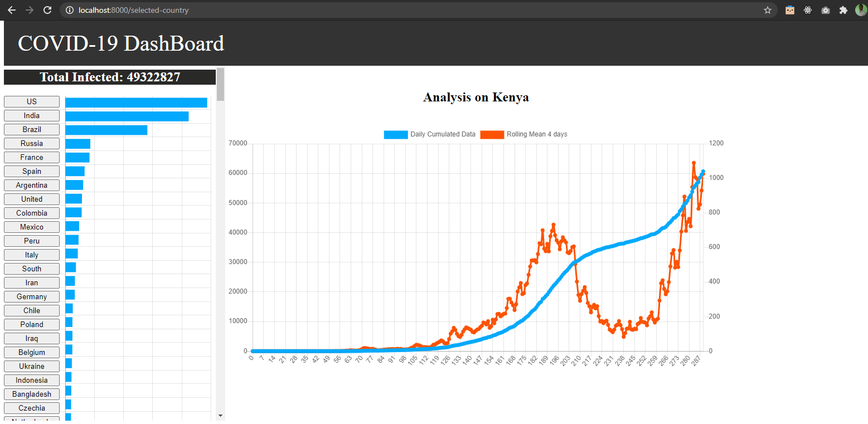Viewport: 868px width, 424px height.
Task: Click the orange Rolling Mean legend swatch
Action: 492,134
